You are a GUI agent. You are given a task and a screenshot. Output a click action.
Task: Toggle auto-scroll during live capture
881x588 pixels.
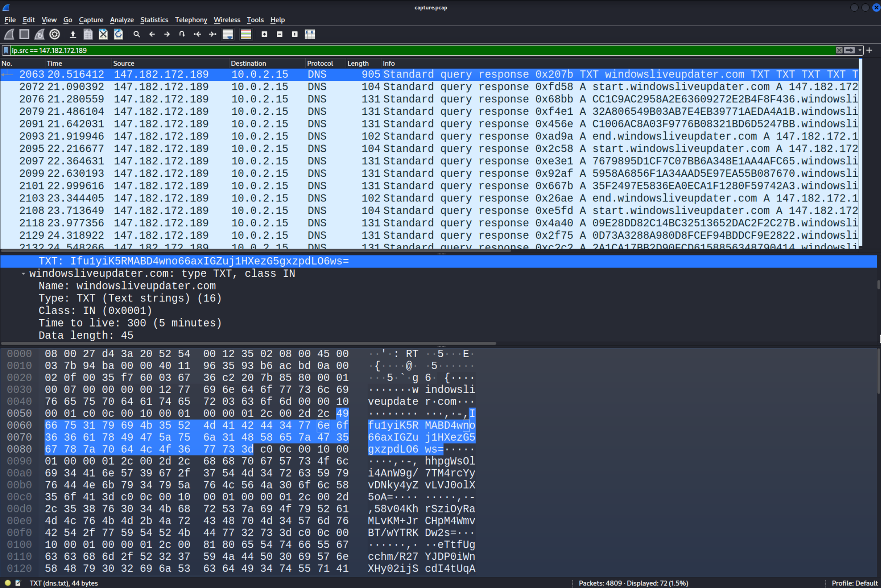click(x=228, y=34)
